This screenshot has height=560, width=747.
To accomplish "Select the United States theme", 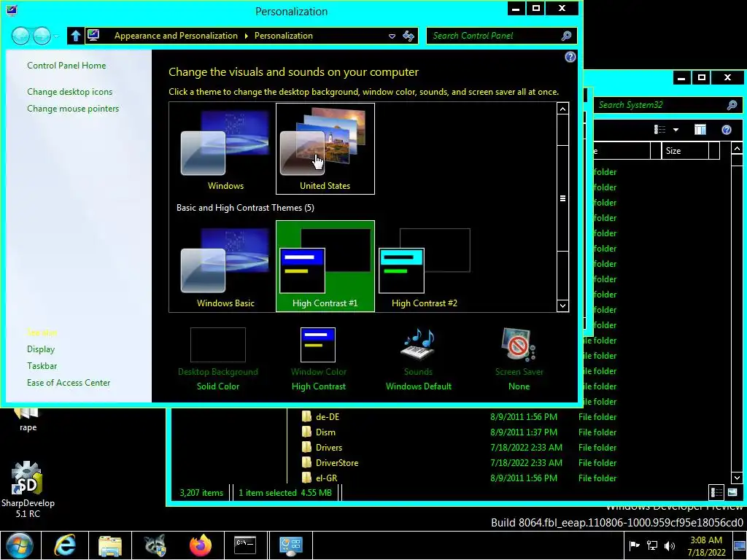I will [x=325, y=149].
